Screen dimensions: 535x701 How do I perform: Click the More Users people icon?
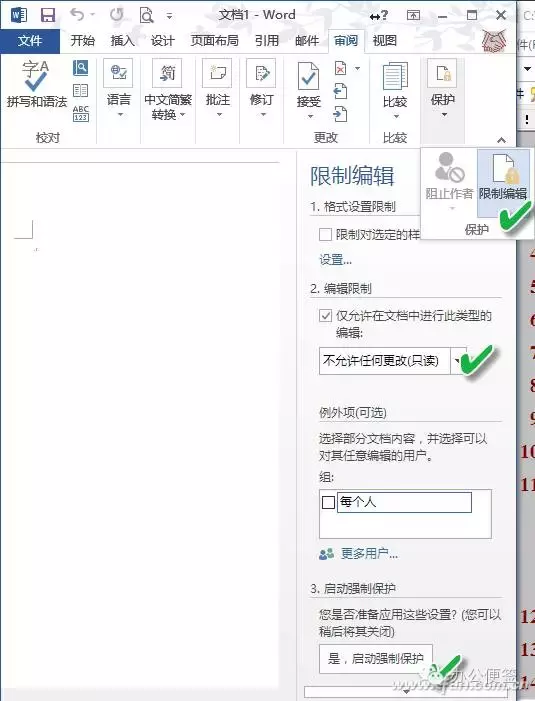(x=326, y=554)
